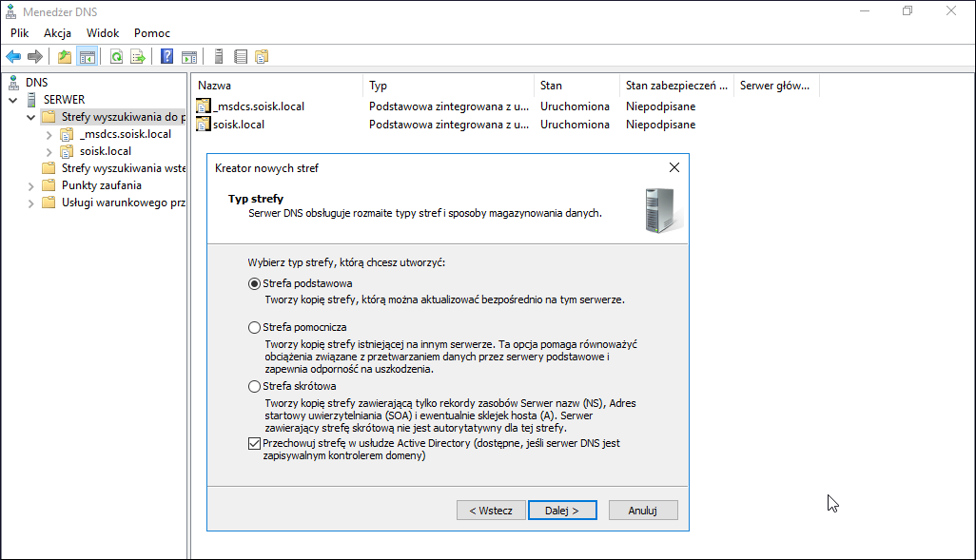
Task: Select the Strefa pomocnicza radio button
Action: pyautogui.click(x=254, y=327)
